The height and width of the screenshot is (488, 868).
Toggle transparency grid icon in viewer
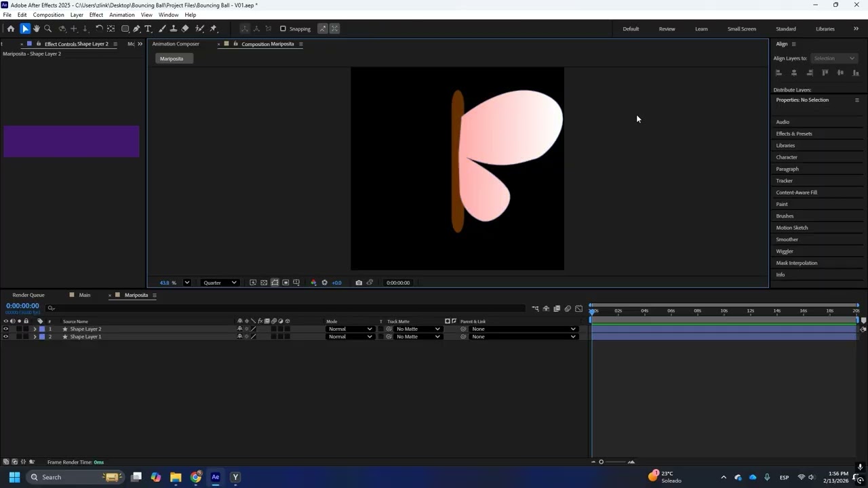264,283
